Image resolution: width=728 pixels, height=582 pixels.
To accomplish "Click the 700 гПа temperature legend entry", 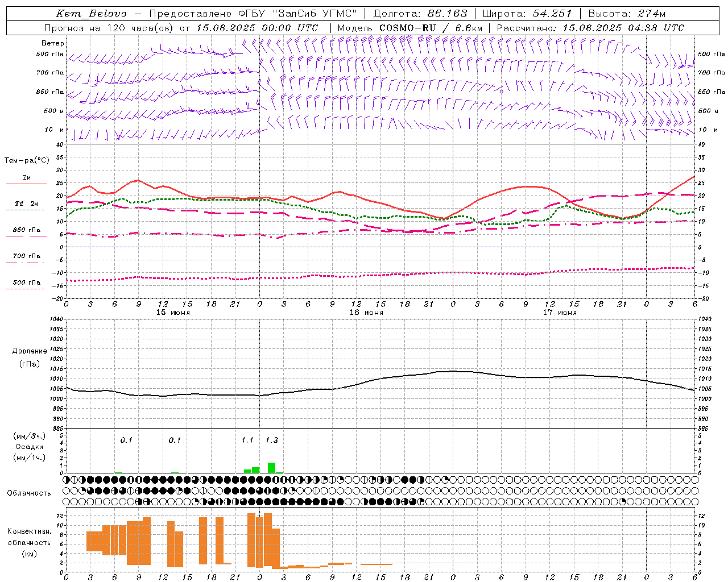I will 27,256.
